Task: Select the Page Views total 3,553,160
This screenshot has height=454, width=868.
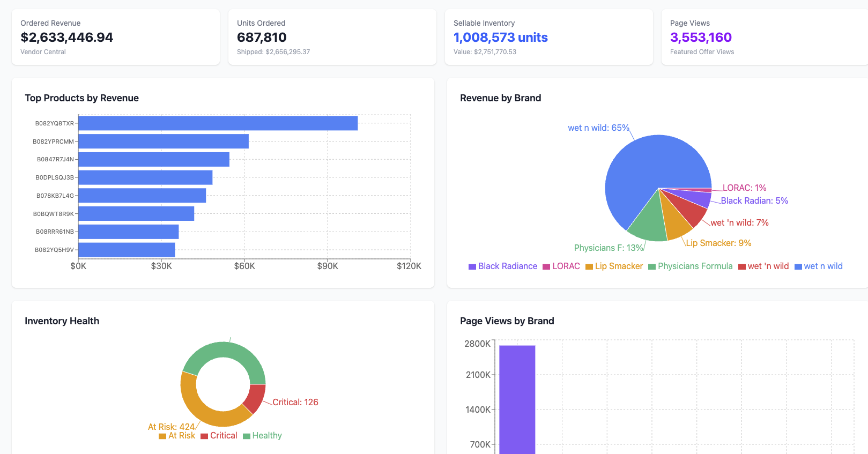Action: tap(701, 38)
